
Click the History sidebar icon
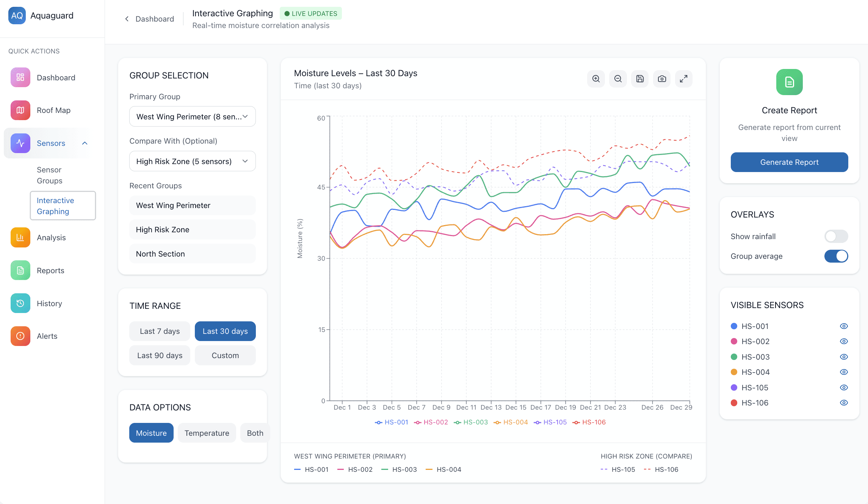20,304
